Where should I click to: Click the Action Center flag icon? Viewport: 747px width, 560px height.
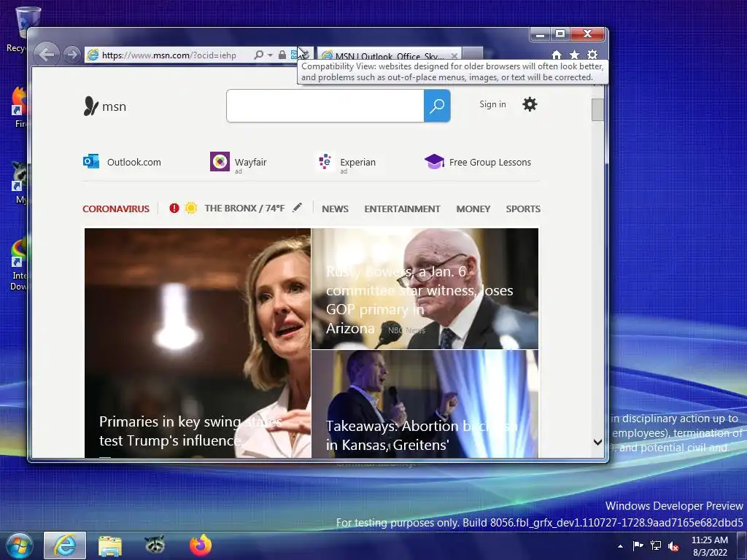(638, 545)
